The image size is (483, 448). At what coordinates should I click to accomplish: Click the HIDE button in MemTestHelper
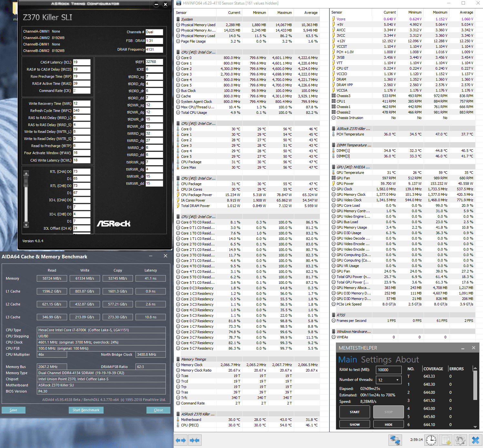click(388, 424)
